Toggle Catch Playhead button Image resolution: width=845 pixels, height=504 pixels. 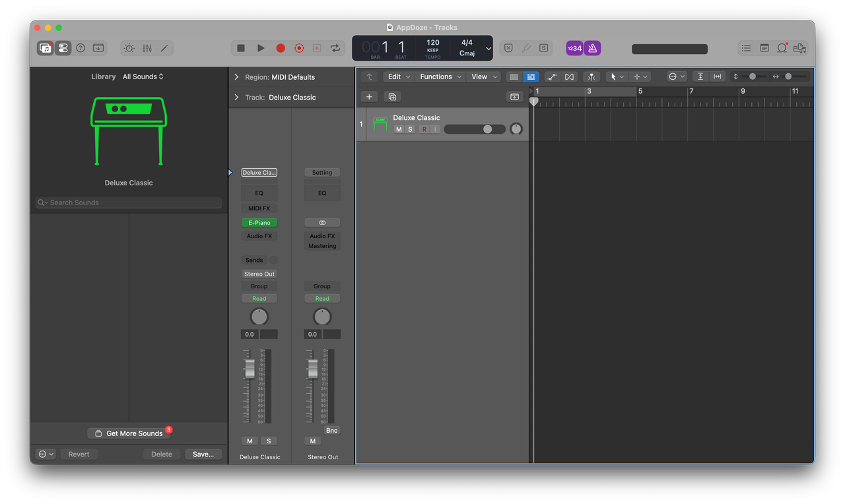(x=591, y=77)
